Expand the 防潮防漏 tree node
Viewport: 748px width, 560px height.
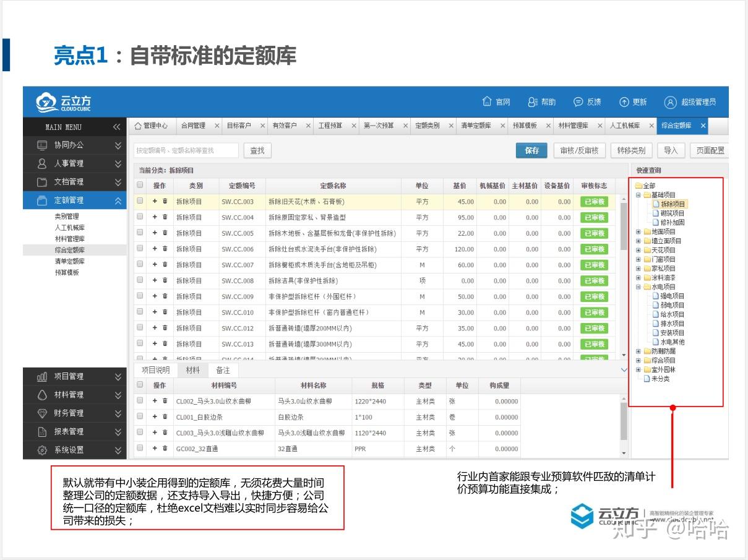tap(638, 351)
